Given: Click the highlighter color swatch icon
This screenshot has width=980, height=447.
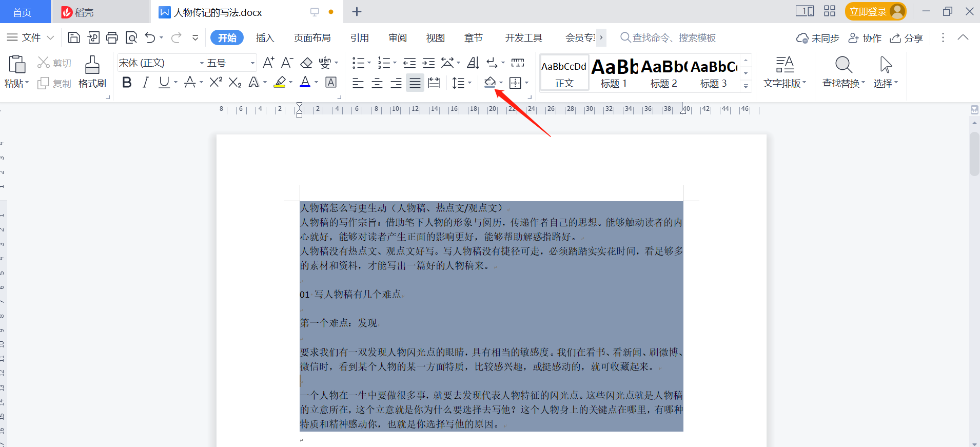Looking at the screenshot, I should (280, 82).
